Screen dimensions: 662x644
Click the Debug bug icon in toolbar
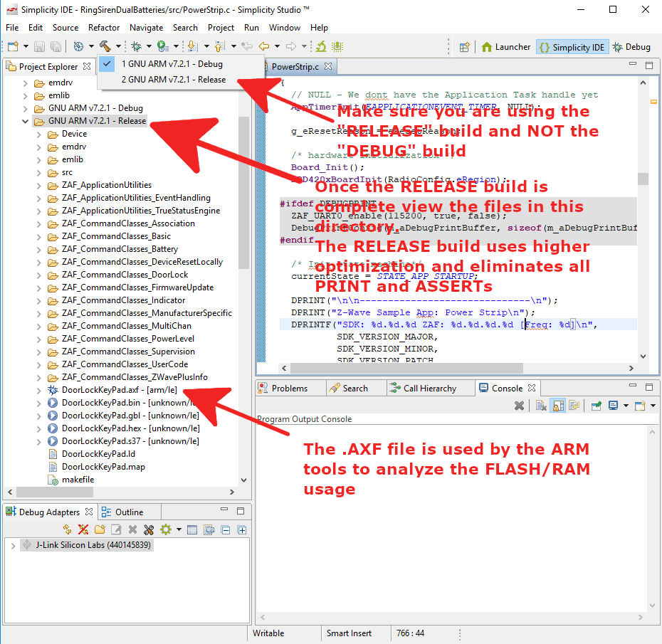(x=136, y=47)
